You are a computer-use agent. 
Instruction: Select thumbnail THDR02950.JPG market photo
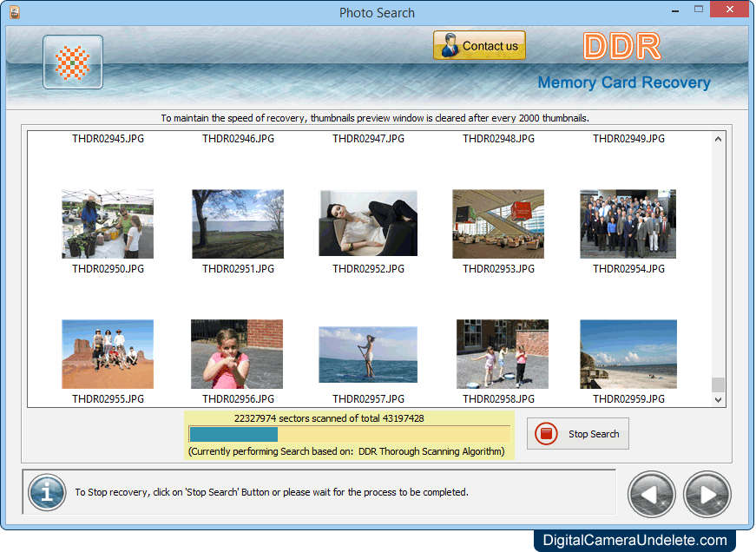108,224
